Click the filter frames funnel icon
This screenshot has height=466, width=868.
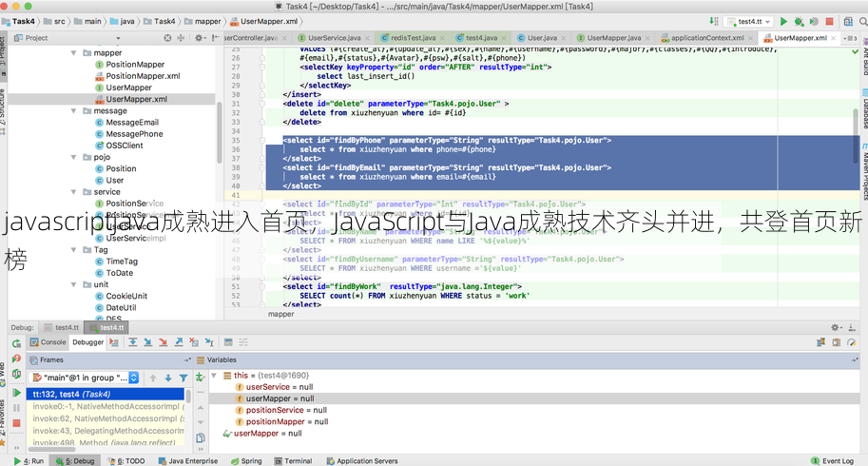pyautogui.click(x=183, y=378)
